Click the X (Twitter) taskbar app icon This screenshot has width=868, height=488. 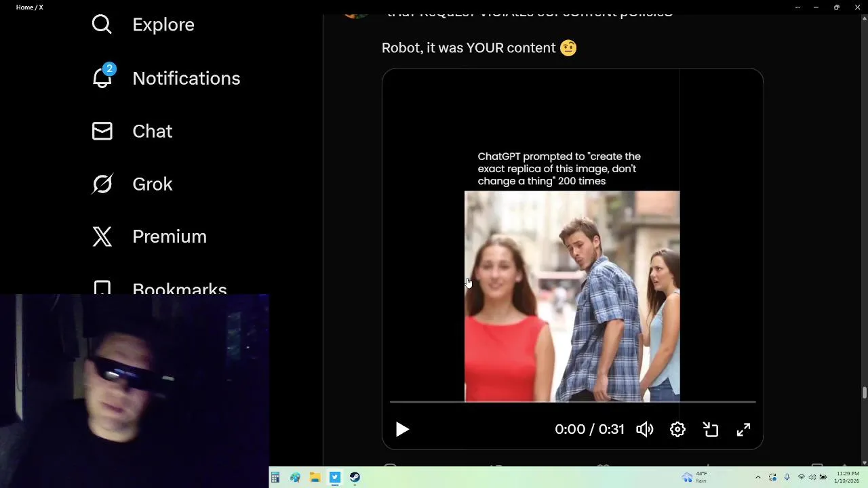tap(335, 478)
